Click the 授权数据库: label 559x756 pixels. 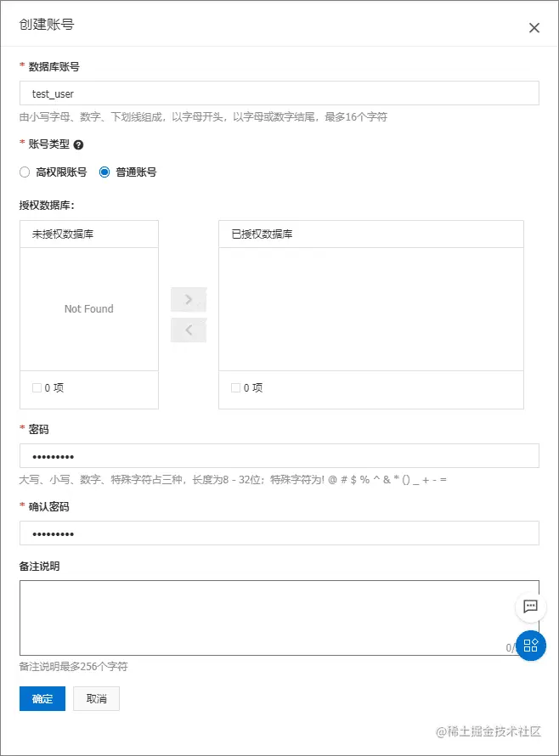[47, 206]
